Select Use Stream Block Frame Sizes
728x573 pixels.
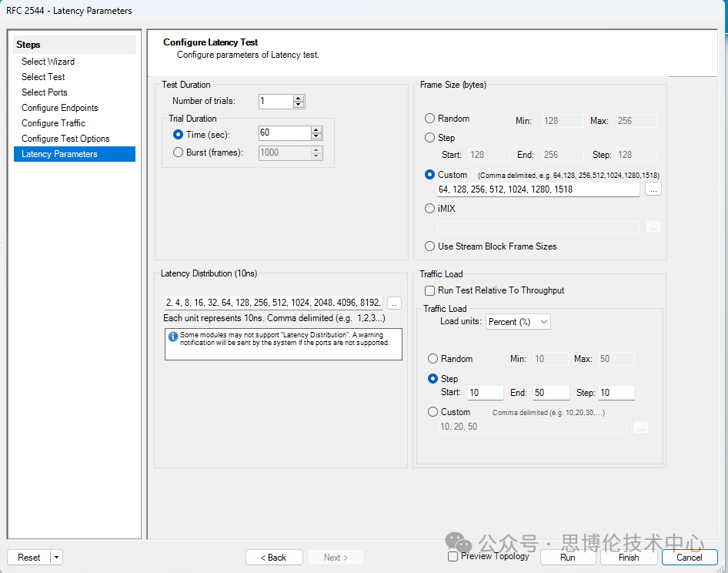tap(430, 246)
